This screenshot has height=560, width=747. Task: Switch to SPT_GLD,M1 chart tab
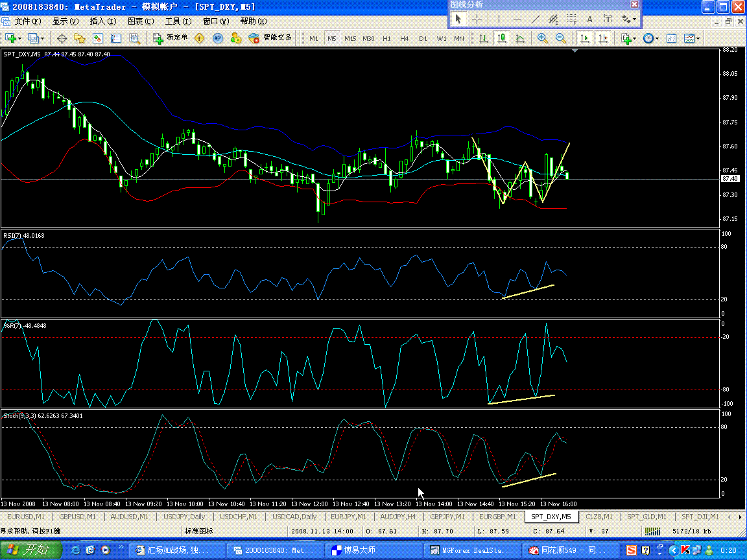pos(646,517)
